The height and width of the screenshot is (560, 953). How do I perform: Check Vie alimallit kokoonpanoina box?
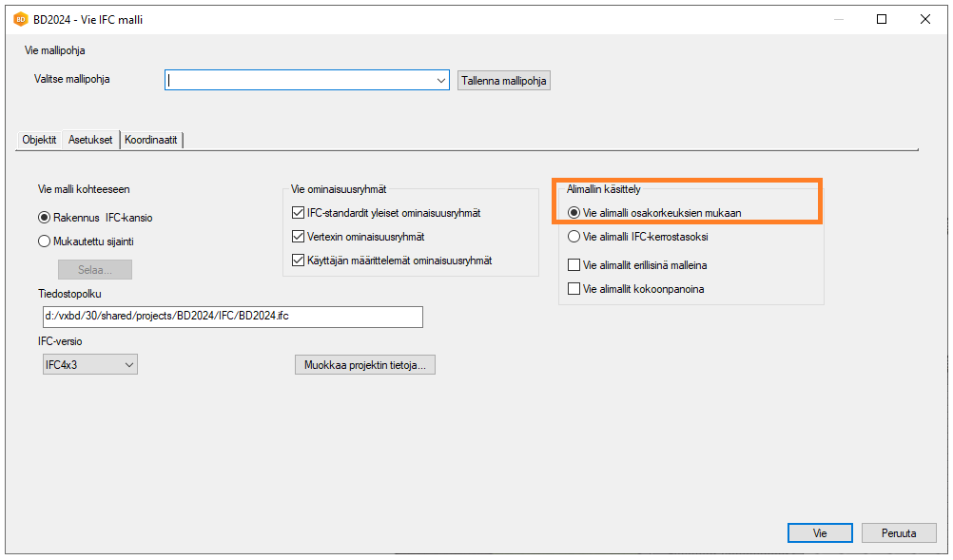pos(574,289)
